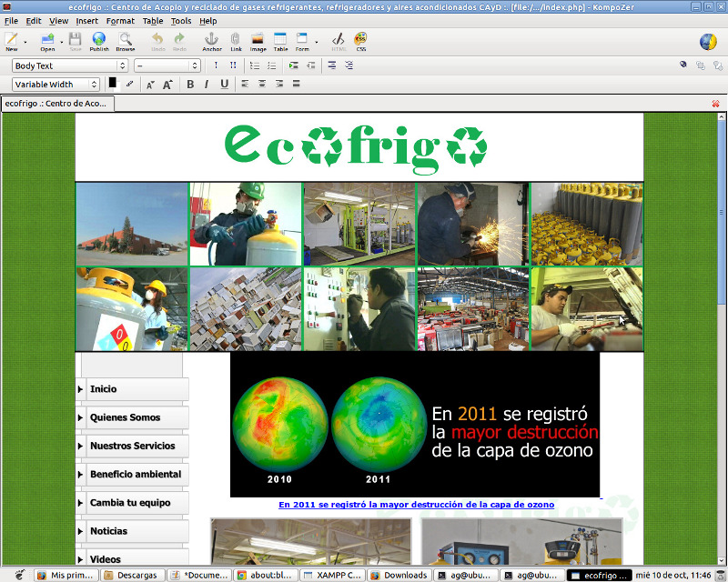
Task: Click the ecofrigo logo image
Action: point(356,148)
